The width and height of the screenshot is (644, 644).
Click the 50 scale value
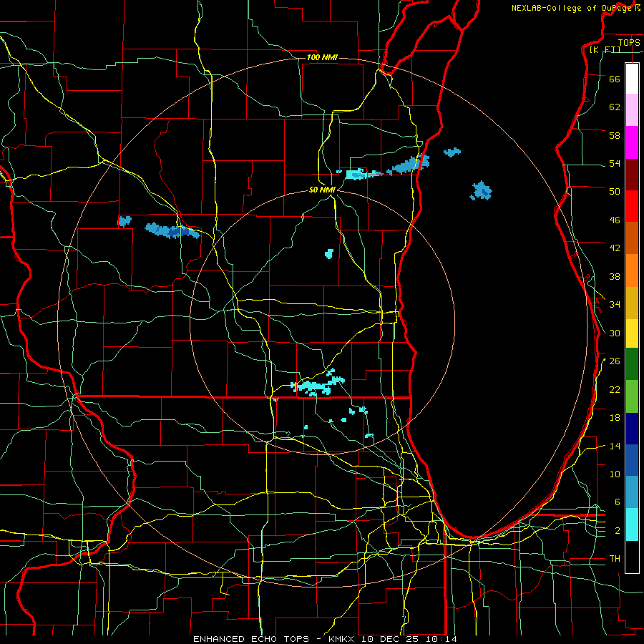point(615,192)
